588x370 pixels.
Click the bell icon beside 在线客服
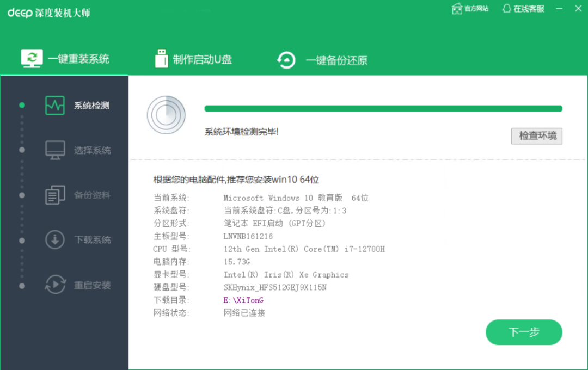tap(507, 9)
